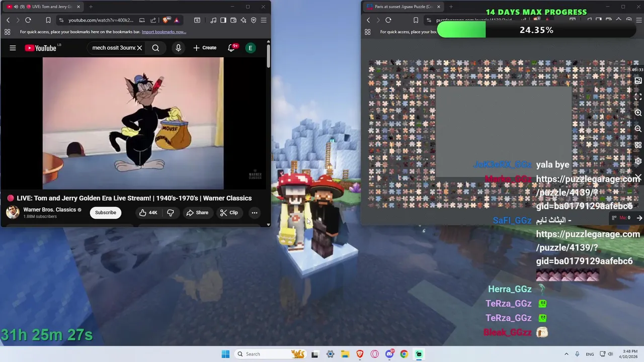The height and width of the screenshot is (362, 644).
Task: Start voice search with microphone icon
Action: click(178, 48)
